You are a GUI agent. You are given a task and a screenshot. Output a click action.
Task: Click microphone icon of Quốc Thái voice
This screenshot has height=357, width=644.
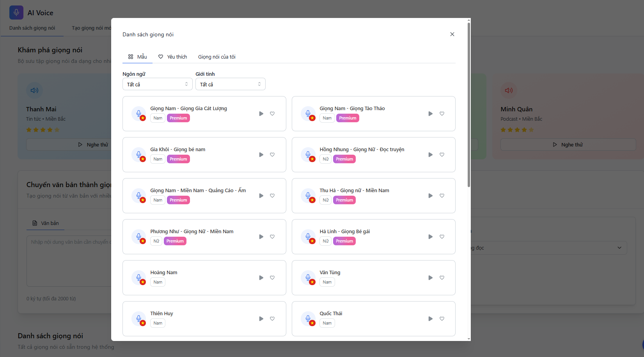pos(308,319)
